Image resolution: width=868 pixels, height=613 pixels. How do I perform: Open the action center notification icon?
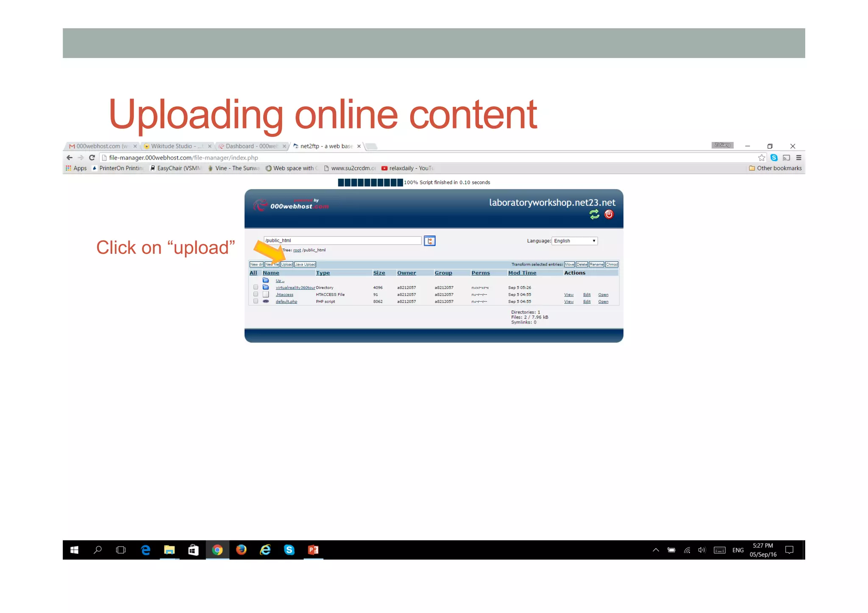point(789,550)
